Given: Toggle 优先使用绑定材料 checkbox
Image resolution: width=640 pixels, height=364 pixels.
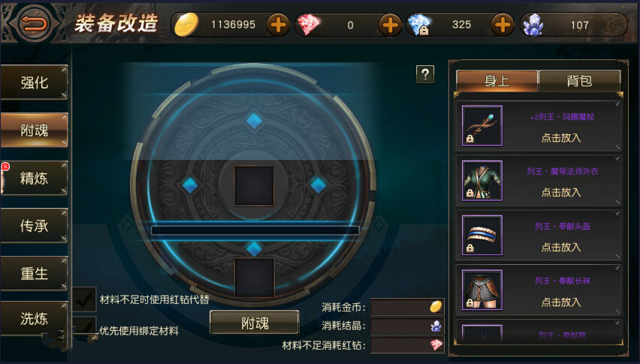Looking at the screenshot, I should click(84, 326).
